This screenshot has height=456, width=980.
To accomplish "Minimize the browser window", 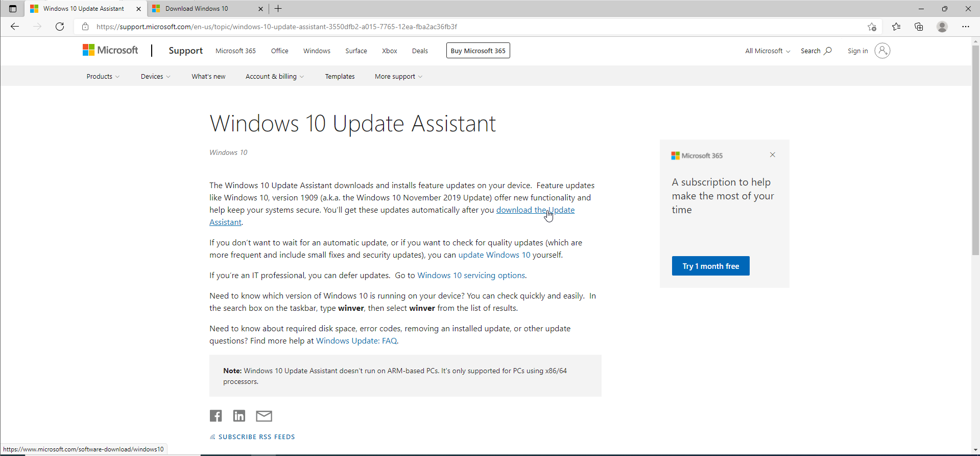I will coord(921,9).
